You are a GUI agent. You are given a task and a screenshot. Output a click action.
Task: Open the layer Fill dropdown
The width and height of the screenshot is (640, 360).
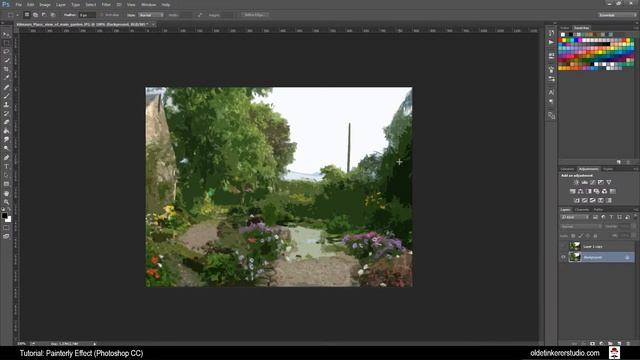633,236
